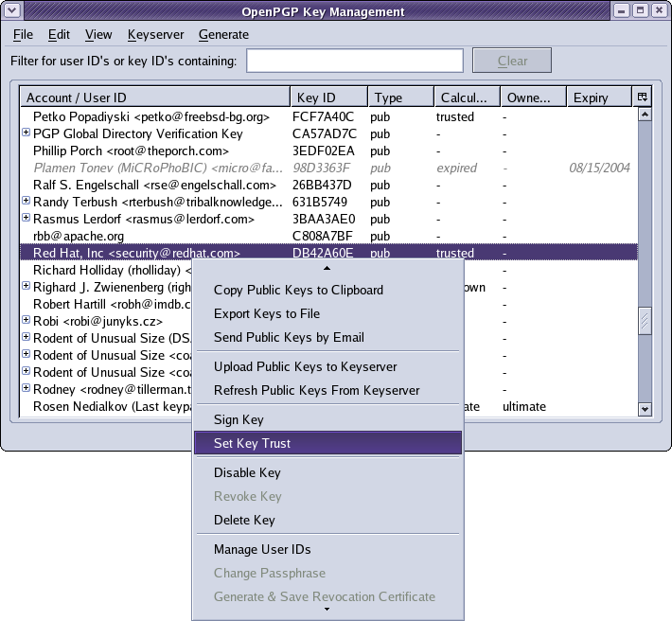Choose Upload Public Keys to Keyserver
Image resolution: width=672 pixels, height=621 pixels.
(327, 367)
